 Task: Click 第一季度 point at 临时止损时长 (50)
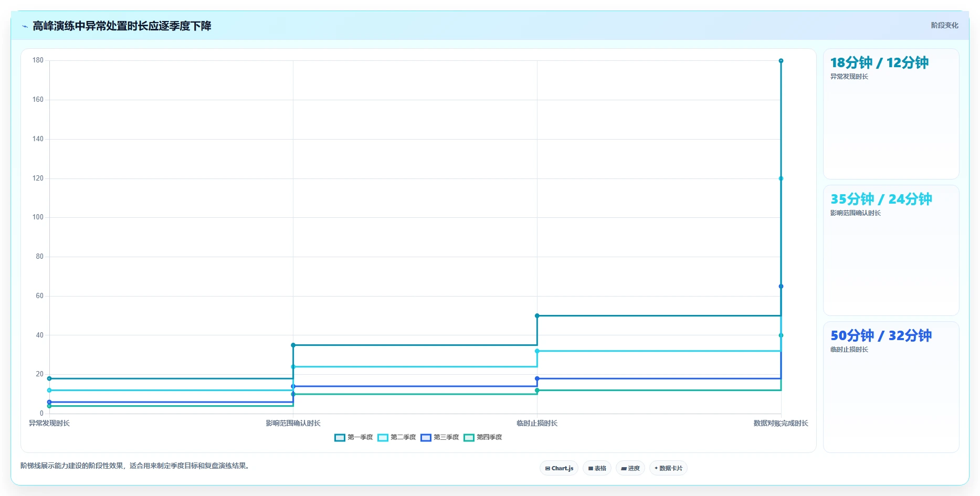coord(537,316)
